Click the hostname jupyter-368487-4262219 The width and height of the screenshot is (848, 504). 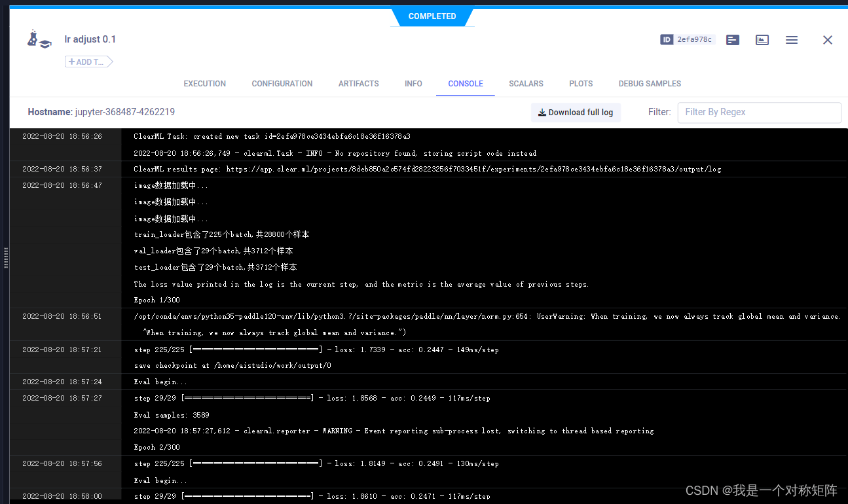pos(125,112)
